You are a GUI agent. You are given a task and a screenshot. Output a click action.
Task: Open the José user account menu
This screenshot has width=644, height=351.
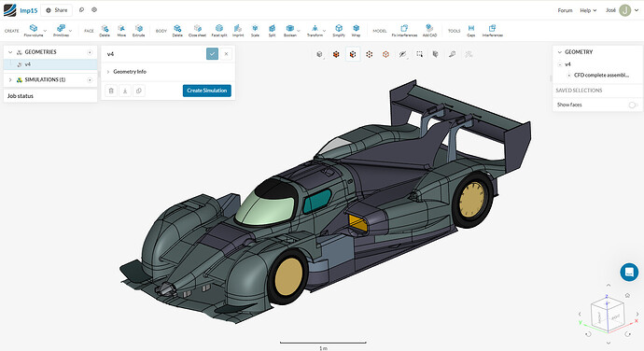point(622,10)
